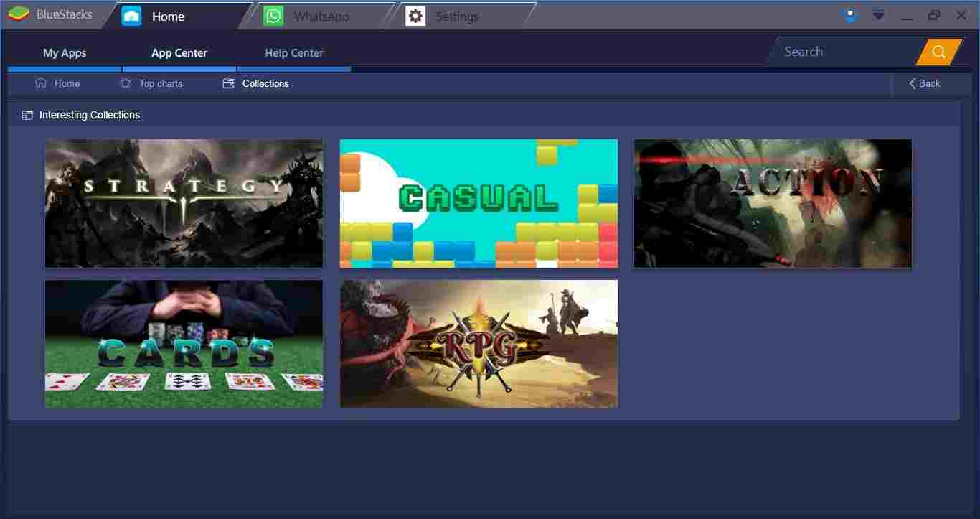Click the Interesting Collections heading text
The height and width of the screenshot is (519, 980).
90,115
